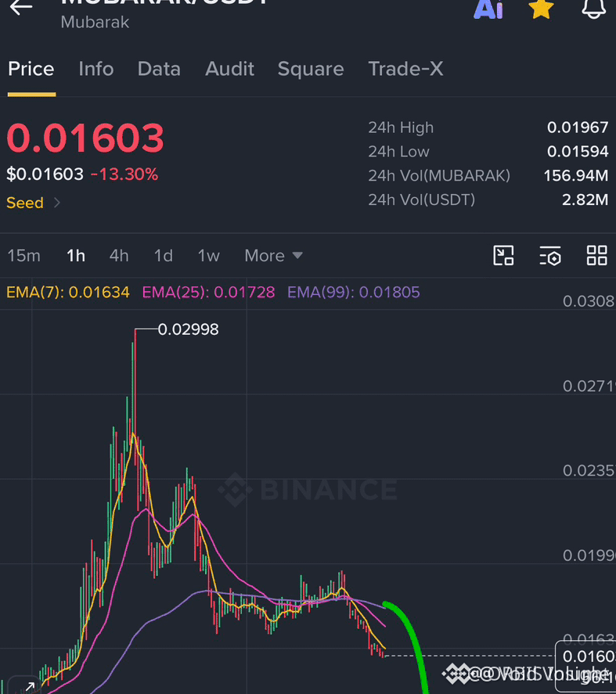This screenshot has height=694, width=616.
Task: Open the Audit tab
Action: (229, 69)
